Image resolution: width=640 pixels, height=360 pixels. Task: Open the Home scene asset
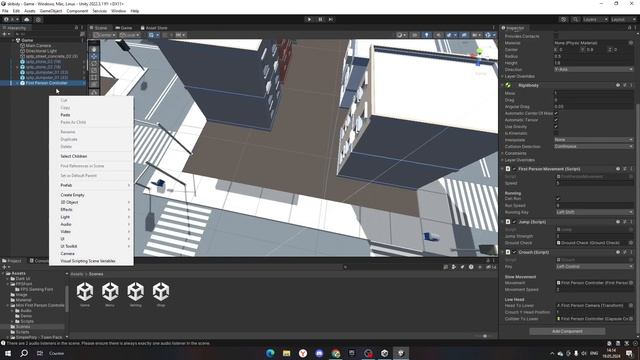click(85, 294)
